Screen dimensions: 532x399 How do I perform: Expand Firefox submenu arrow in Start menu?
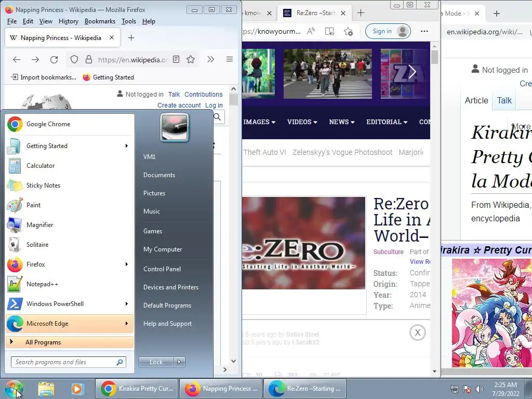(127, 264)
